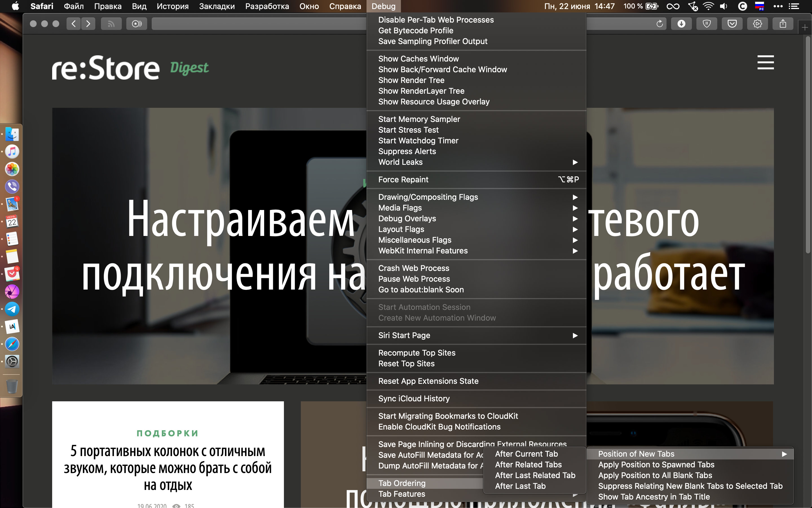Open the Файл menu
Viewport: 812px width, 508px height.
click(74, 6)
